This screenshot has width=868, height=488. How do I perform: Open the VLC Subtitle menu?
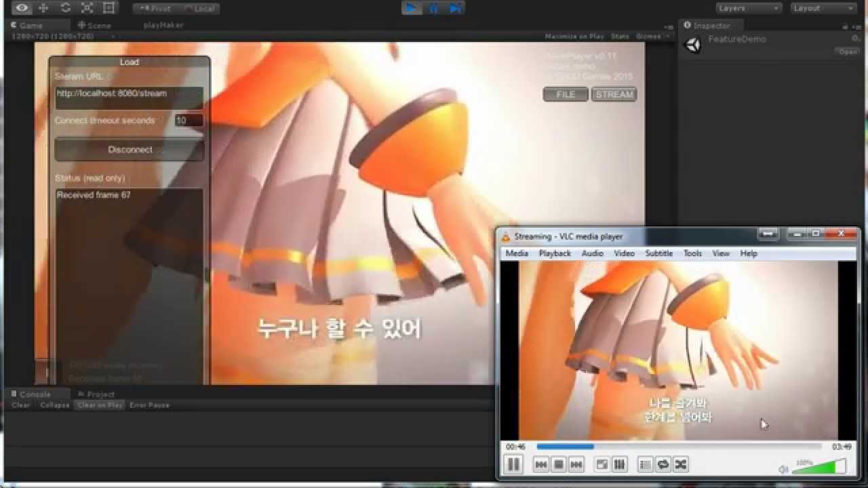658,253
